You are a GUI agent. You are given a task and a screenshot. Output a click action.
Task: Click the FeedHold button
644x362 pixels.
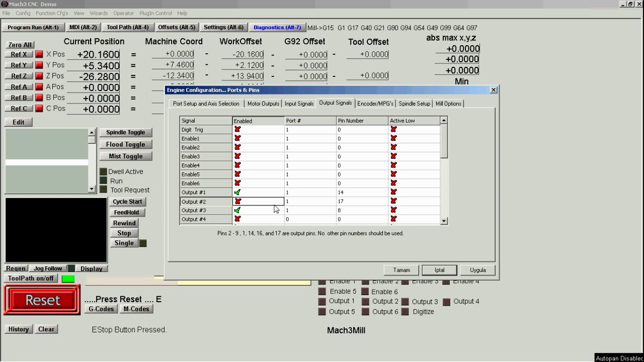click(126, 212)
